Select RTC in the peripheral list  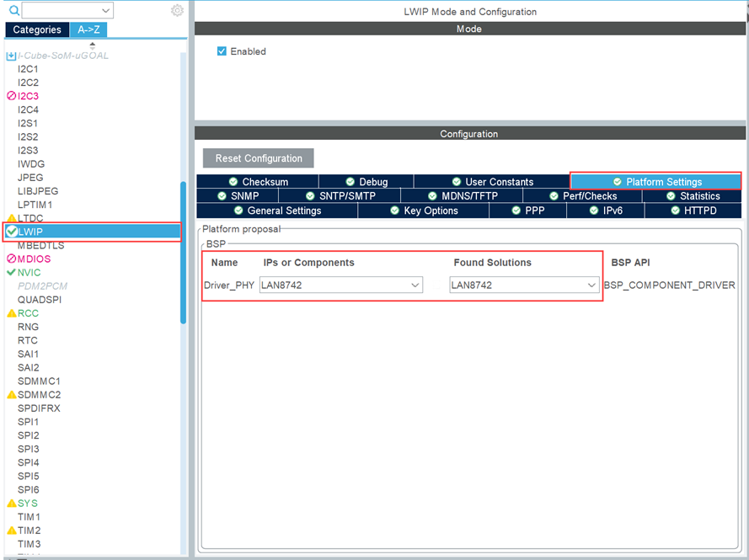point(27,340)
